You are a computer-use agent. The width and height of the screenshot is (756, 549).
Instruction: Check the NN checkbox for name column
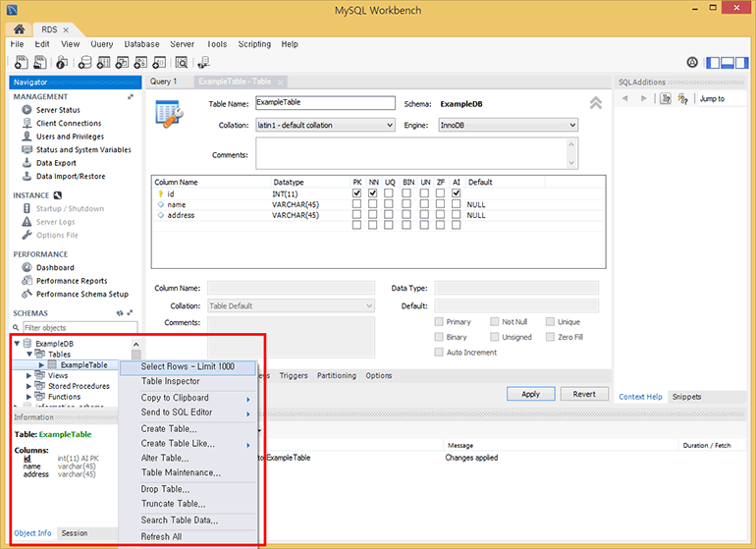click(373, 204)
